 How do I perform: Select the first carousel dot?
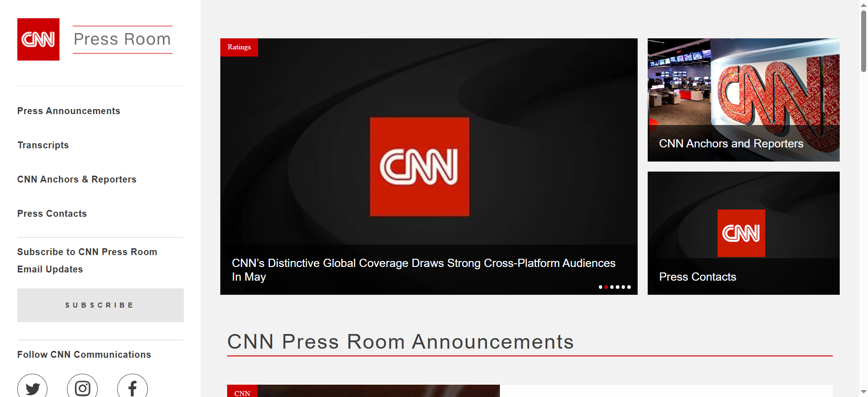pos(600,287)
